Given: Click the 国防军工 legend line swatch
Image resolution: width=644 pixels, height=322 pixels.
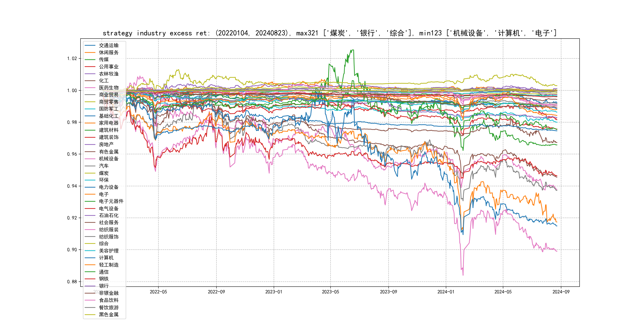Looking at the screenshot, I should tap(90, 109).
